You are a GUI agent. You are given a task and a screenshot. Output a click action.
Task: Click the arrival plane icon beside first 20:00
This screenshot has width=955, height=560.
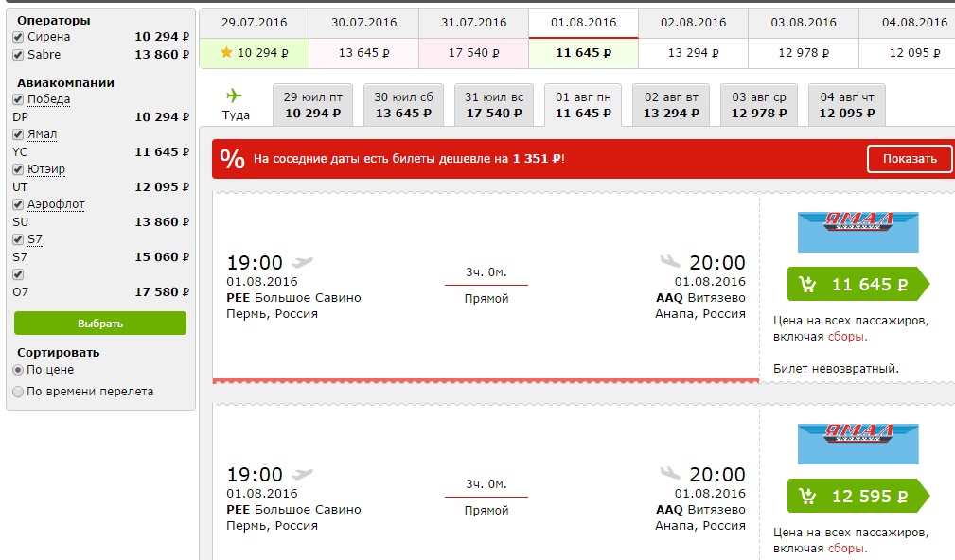point(670,262)
